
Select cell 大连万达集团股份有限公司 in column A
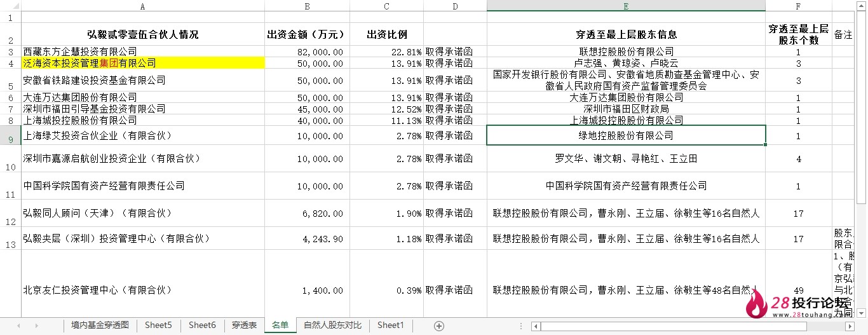(143, 97)
